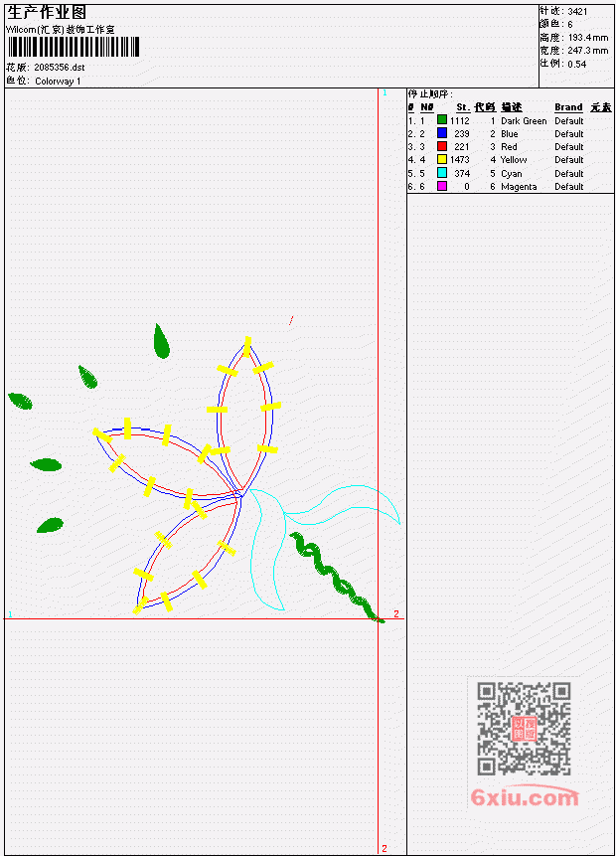Click stitch count 1112 in Dark Green row
Viewport: 616px width, 856px height.
click(x=459, y=120)
